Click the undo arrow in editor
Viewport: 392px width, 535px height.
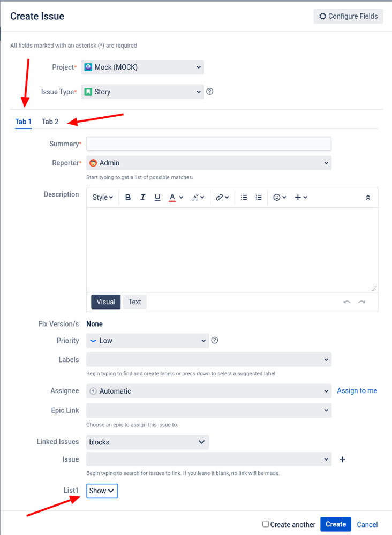(x=346, y=302)
